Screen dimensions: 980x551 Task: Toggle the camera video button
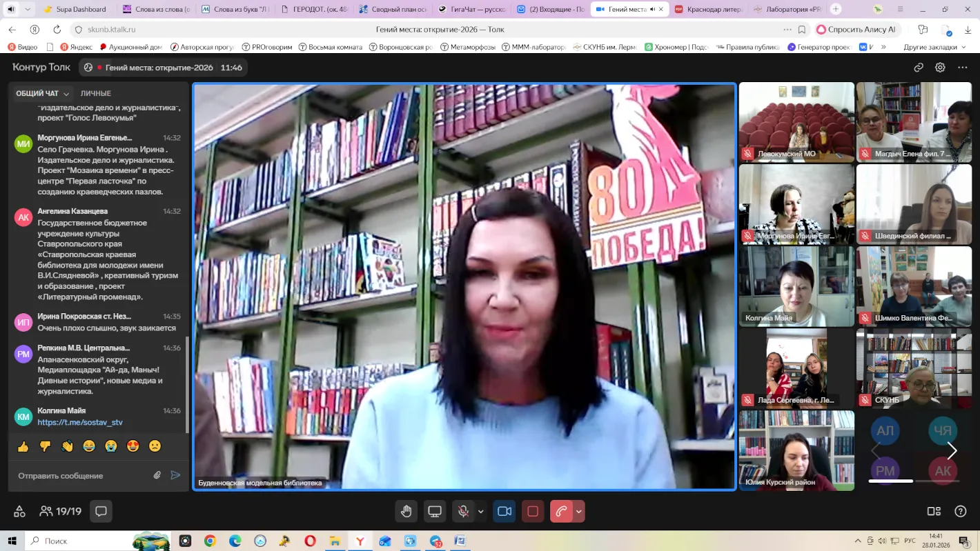[x=504, y=511]
